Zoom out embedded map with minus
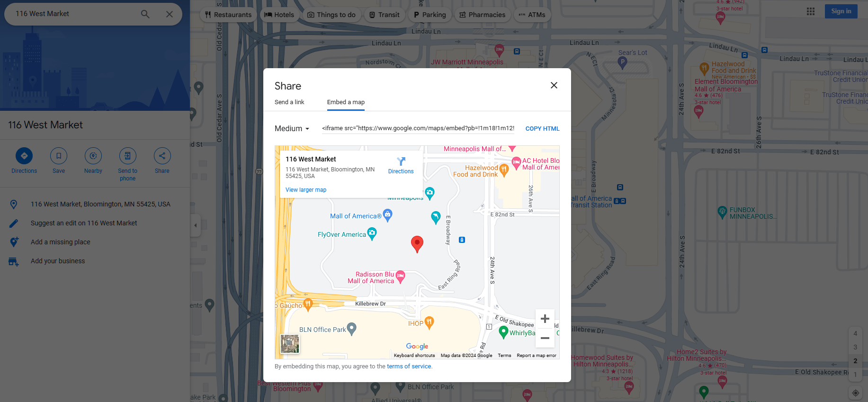868x402 pixels. pyautogui.click(x=545, y=338)
